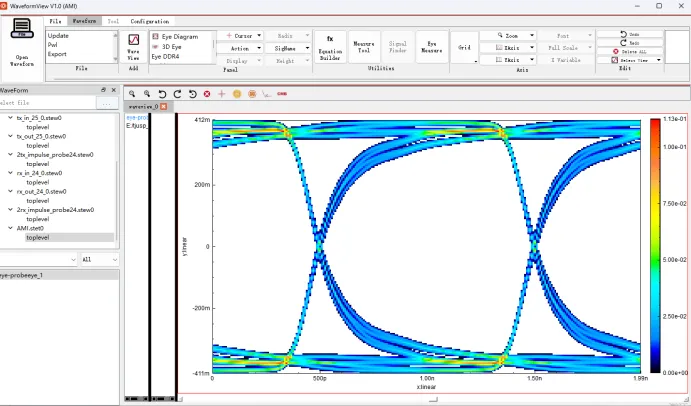Click the Open Waveform file icon
691x406 pixels.
[x=22, y=28]
